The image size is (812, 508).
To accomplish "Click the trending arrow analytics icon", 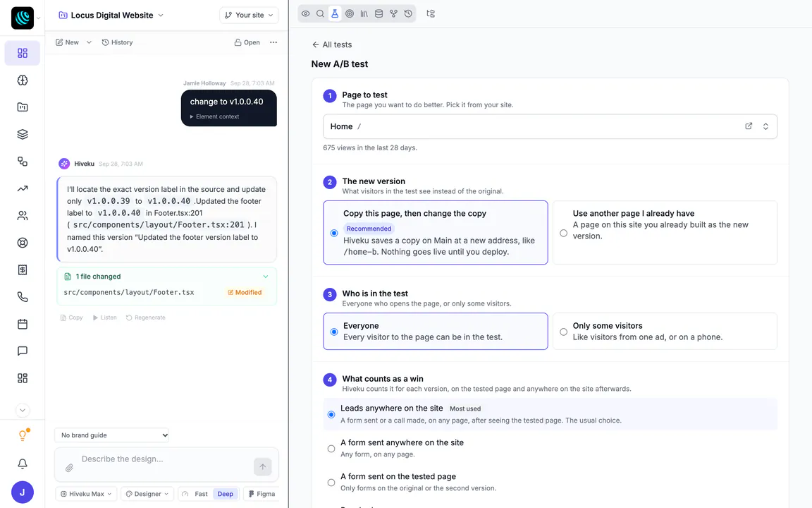I will pos(23,188).
